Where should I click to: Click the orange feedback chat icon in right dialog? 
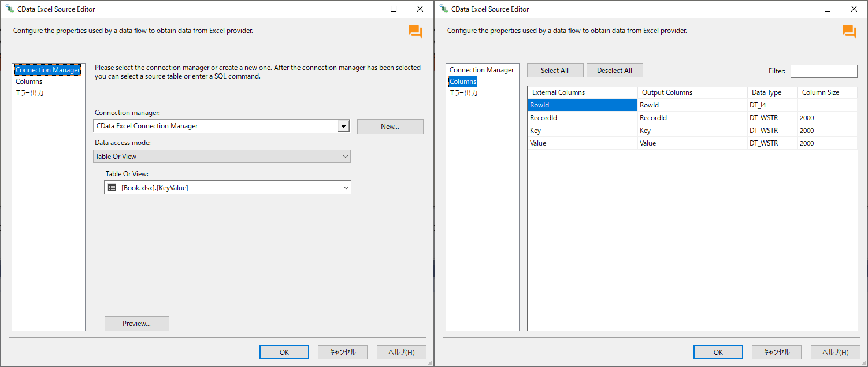pos(849,32)
